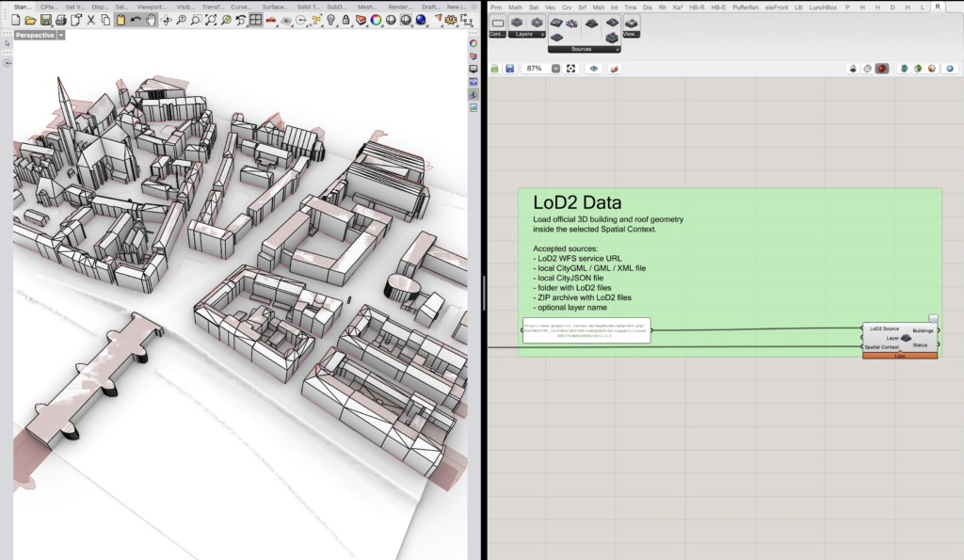Click the Undo View Change icon
Viewport: 964px width, 560px height.
tap(241, 21)
